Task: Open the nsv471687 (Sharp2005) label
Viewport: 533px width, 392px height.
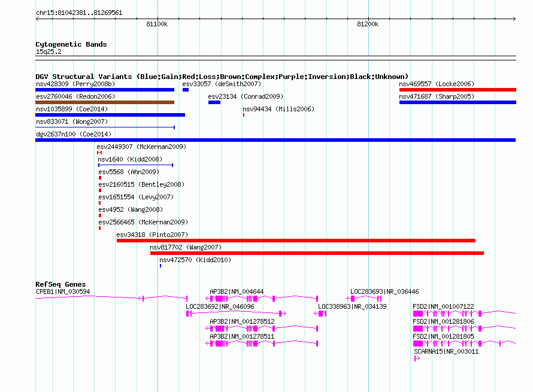Action: coord(437,96)
